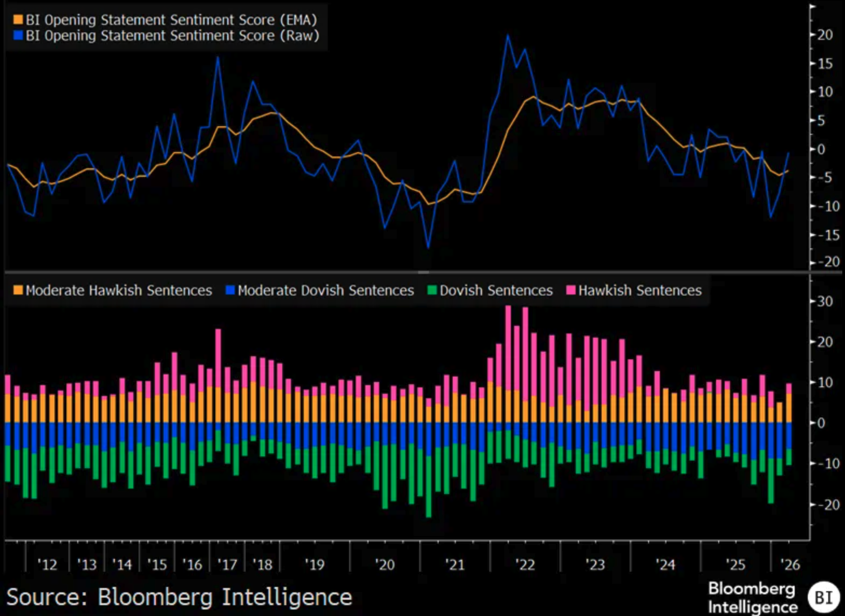Click the orange EMA legend swatch
The image size is (845, 616).
18,20
